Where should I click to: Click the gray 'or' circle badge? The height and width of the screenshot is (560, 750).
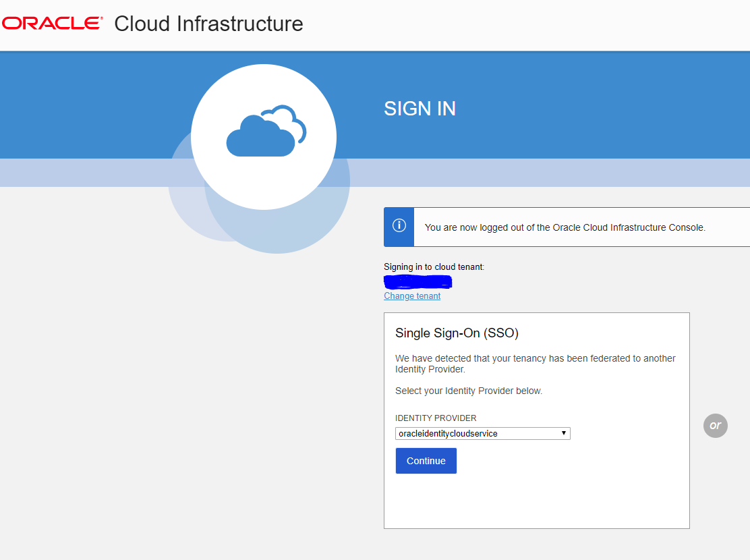point(716,426)
